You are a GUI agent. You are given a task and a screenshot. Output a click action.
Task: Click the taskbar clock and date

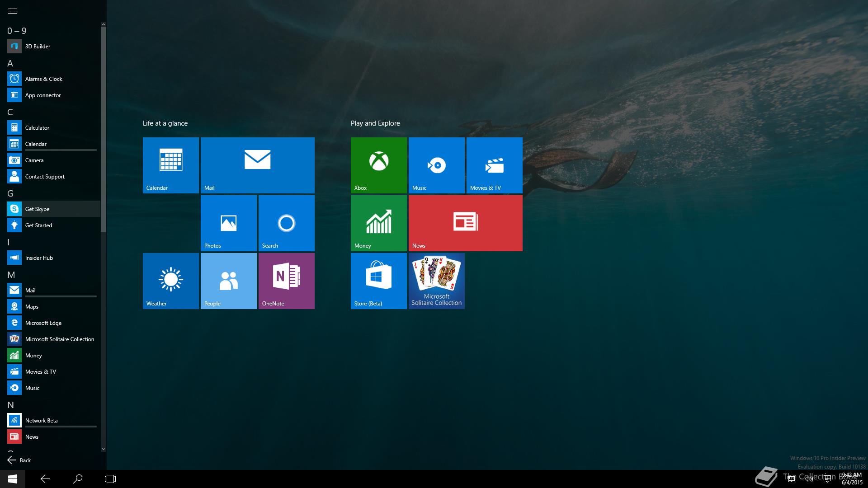click(x=852, y=479)
